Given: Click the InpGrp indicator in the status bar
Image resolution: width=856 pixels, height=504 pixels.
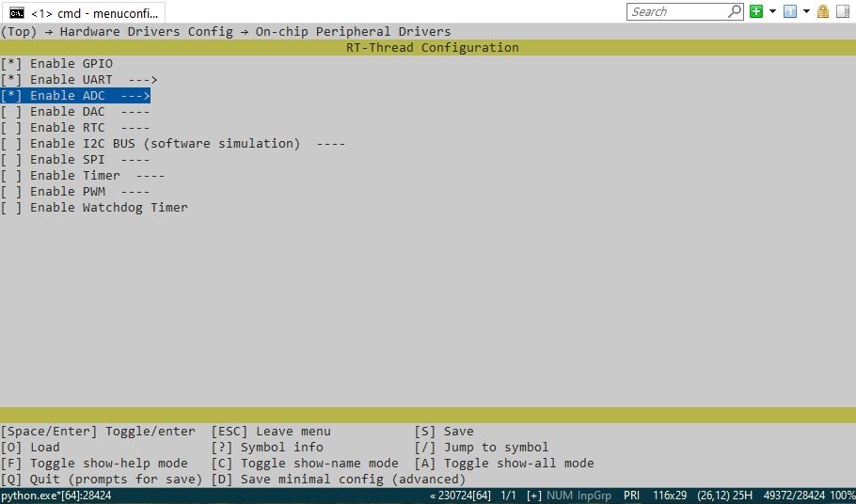Looking at the screenshot, I should tap(594, 496).
